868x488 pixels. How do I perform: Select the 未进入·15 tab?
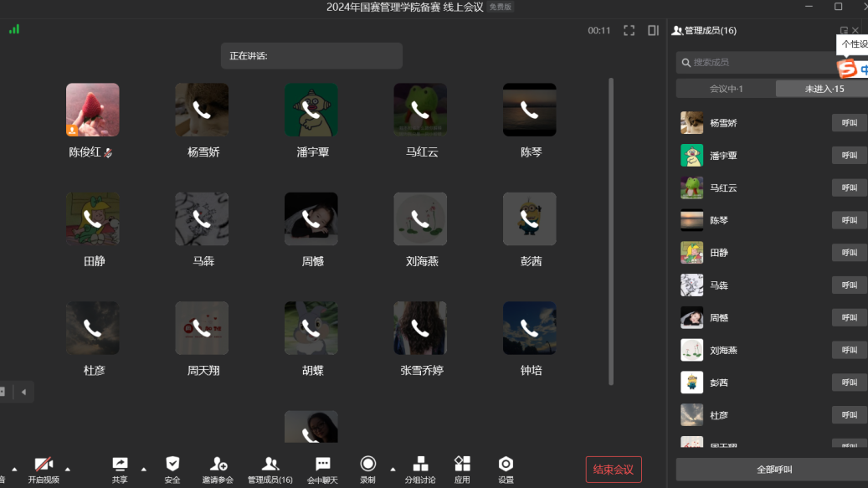click(824, 89)
